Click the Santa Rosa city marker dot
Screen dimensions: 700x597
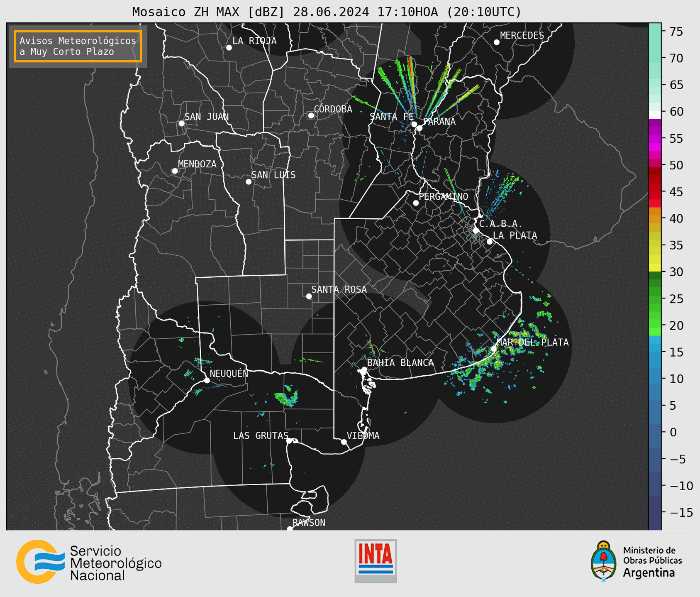point(309,296)
